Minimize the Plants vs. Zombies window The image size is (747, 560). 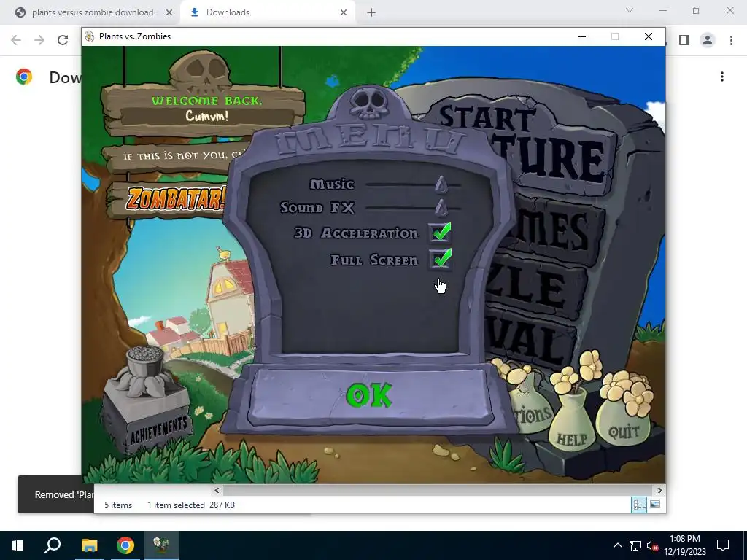coord(581,36)
